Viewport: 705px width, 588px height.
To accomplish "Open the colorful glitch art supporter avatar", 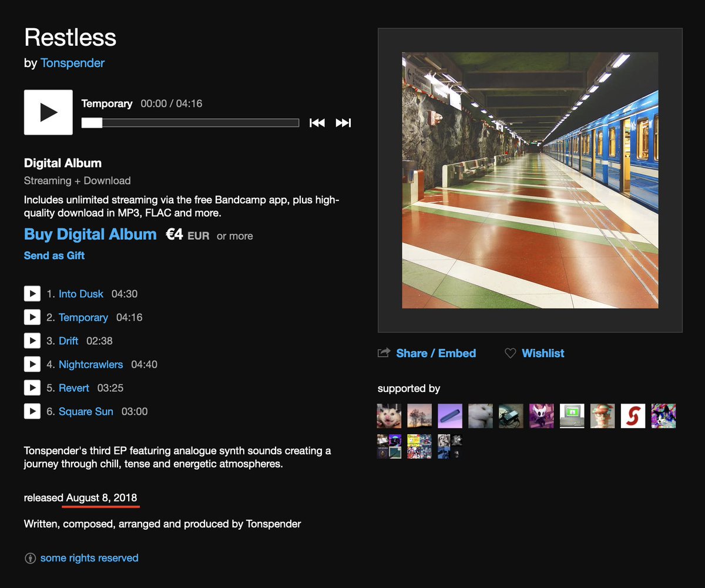I will pyautogui.click(x=664, y=416).
